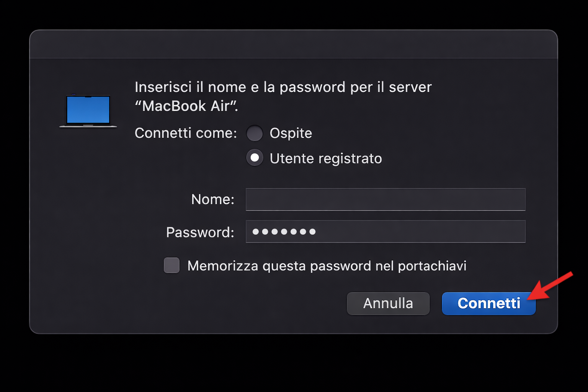This screenshot has height=392, width=588.
Task: Click the Annulla button
Action: point(388,303)
